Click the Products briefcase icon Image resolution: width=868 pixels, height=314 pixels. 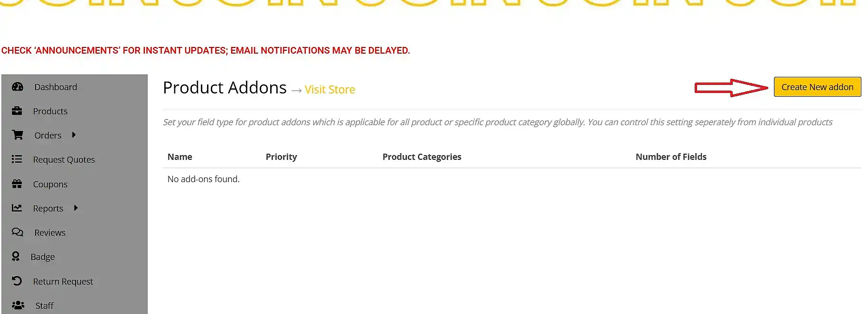point(17,111)
